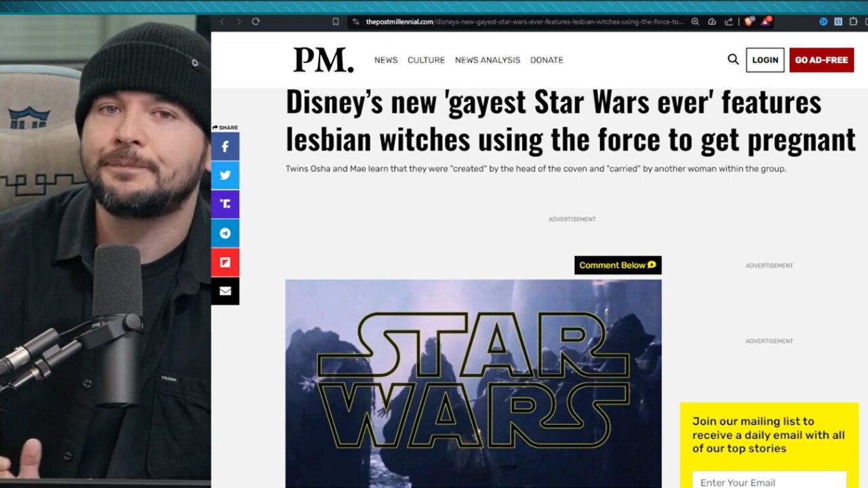Image resolution: width=868 pixels, height=488 pixels.
Task: Click GO AD-FREE button
Action: pos(821,60)
